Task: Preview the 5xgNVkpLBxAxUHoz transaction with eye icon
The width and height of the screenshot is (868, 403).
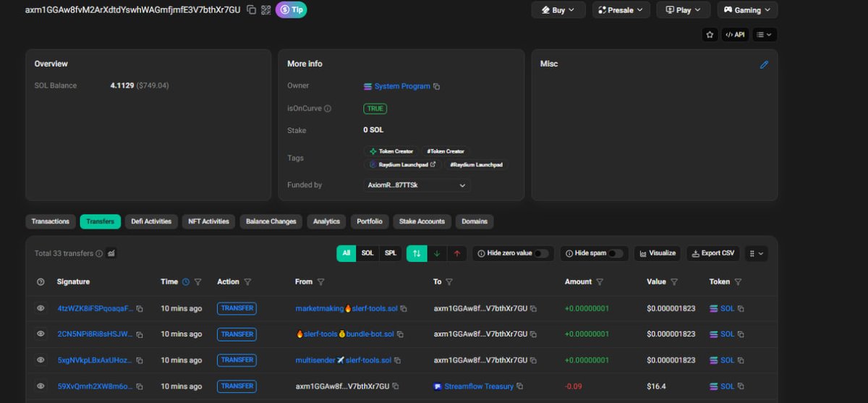Action: click(x=41, y=360)
